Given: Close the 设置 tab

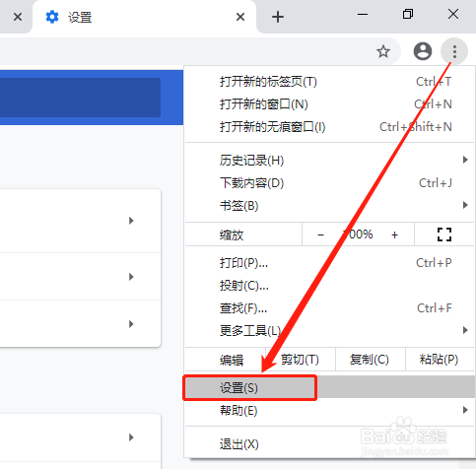Looking at the screenshot, I should pos(240,17).
